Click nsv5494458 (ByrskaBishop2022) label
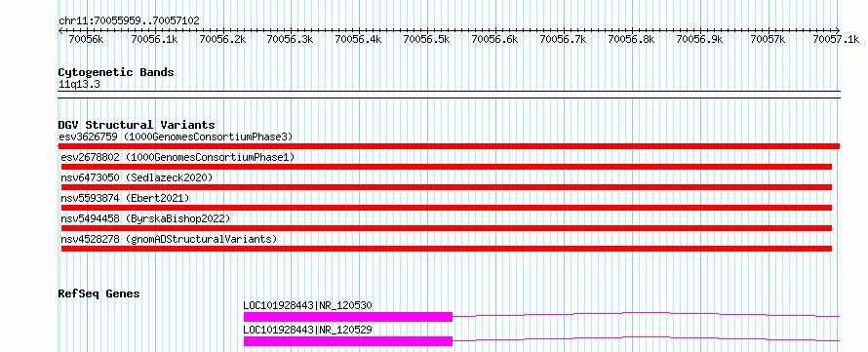 pyautogui.click(x=145, y=218)
